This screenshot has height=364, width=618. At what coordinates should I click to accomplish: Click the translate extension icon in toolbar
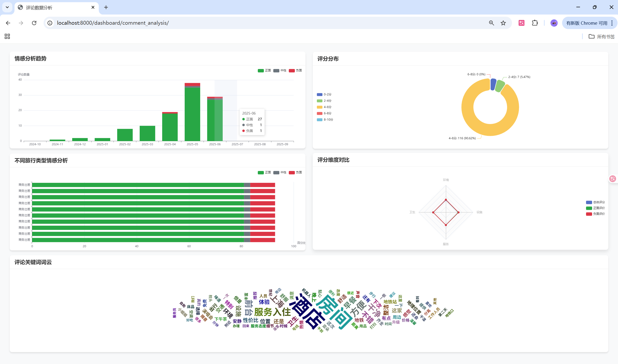pyautogui.click(x=521, y=23)
